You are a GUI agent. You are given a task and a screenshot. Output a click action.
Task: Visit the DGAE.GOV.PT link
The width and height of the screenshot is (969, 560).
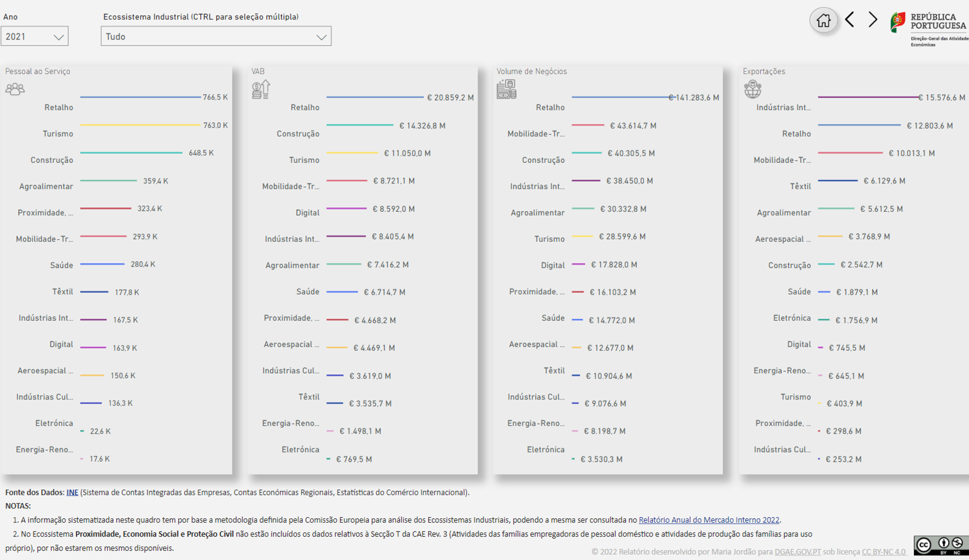point(797,552)
